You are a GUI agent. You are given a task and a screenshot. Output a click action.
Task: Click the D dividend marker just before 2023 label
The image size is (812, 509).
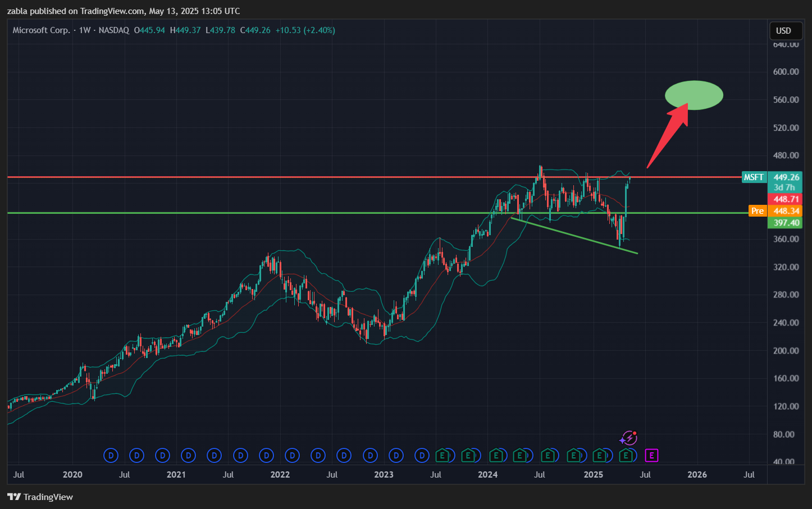370,455
